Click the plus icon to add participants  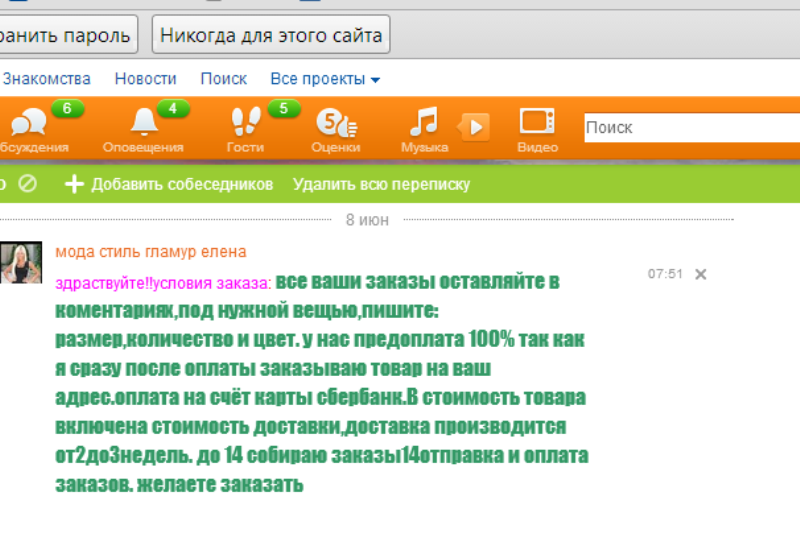74,184
